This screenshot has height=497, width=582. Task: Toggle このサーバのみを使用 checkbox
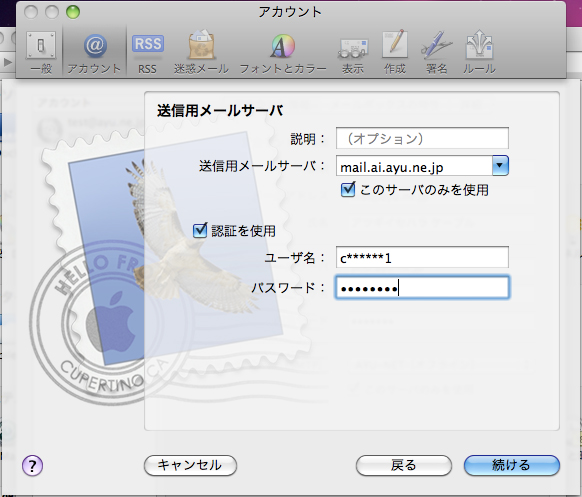348,190
